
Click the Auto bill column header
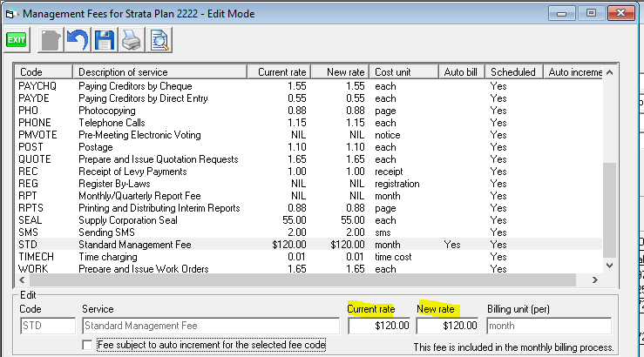coord(462,71)
